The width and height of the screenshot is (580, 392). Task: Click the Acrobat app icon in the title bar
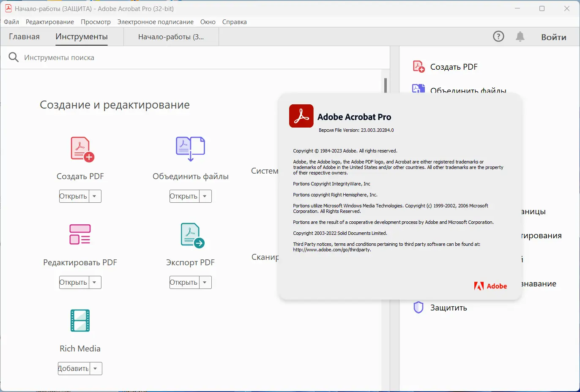coord(8,8)
